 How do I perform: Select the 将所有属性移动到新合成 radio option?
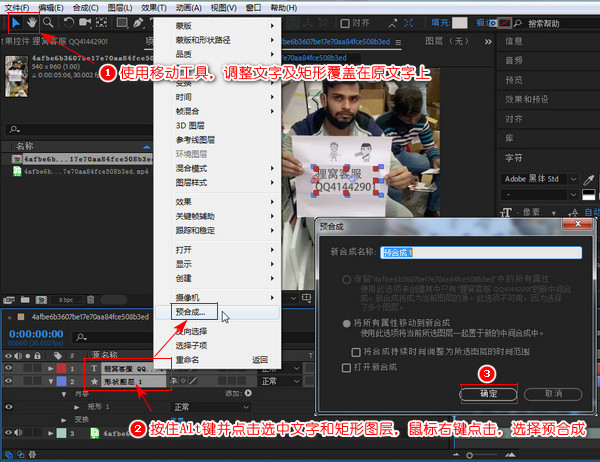pos(346,323)
